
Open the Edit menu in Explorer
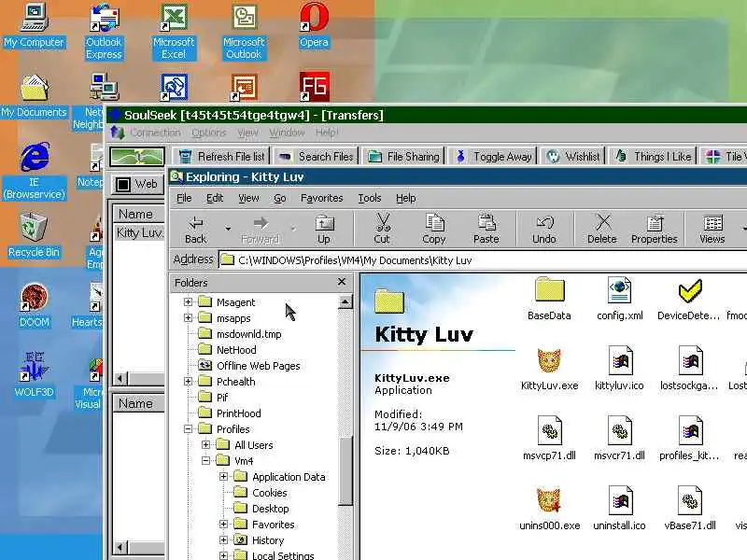pos(215,198)
